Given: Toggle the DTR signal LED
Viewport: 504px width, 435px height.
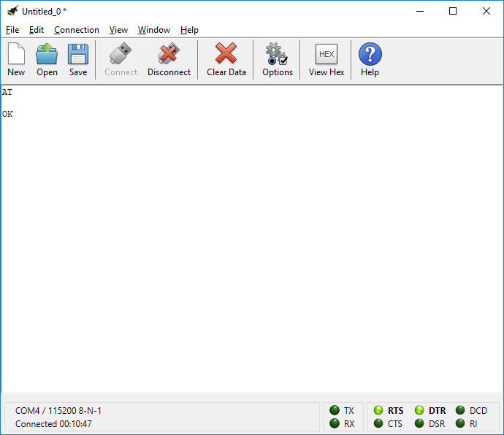Looking at the screenshot, I should (419, 410).
